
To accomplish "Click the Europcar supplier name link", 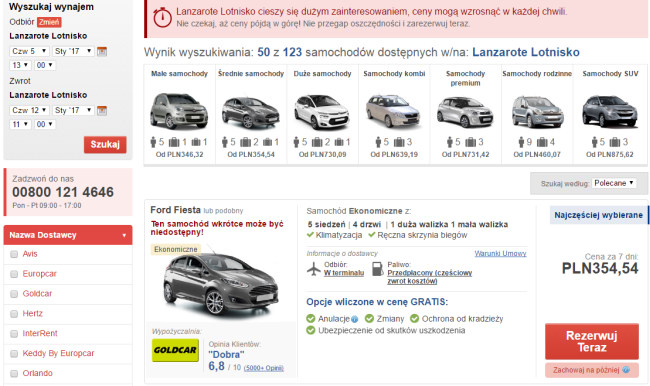I will coord(39,274).
